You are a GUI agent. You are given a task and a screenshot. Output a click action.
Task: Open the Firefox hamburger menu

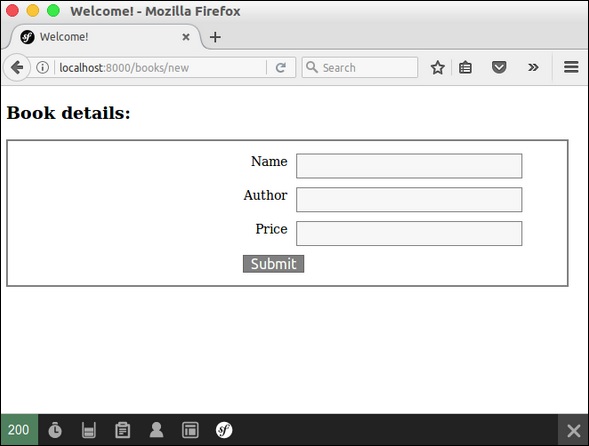coord(571,67)
